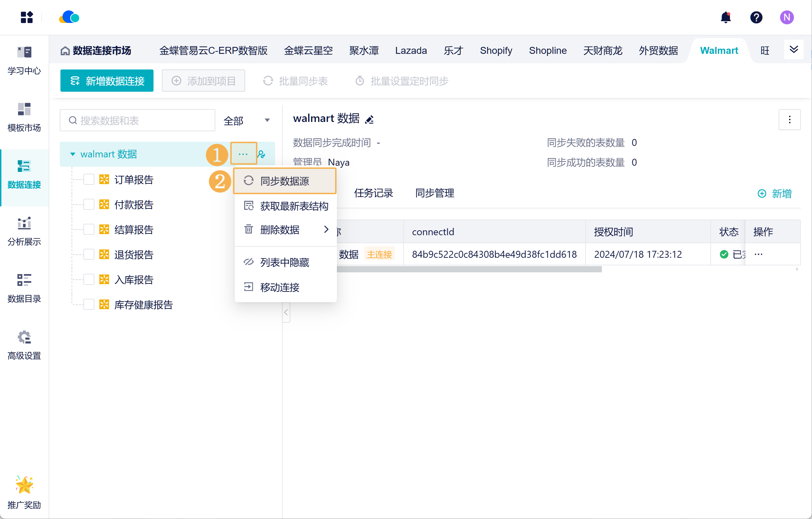Image resolution: width=812 pixels, height=519 pixels.
Task: Collapse the walmart 数据 tree node
Action: (x=73, y=154)
